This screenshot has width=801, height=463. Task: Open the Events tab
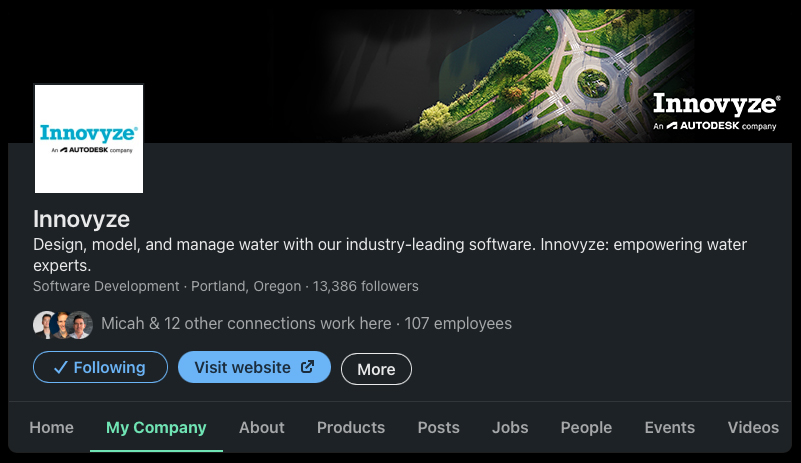point(670,427)
